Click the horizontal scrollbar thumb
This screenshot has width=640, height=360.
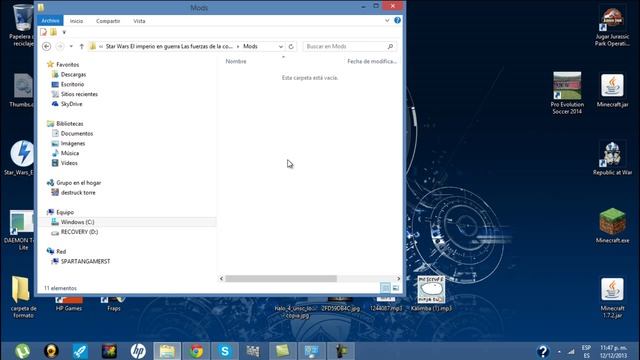click(281, 278)
